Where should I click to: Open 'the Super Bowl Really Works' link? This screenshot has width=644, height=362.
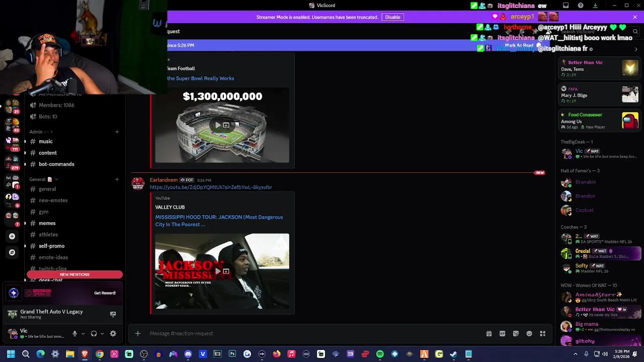point(201,78)
